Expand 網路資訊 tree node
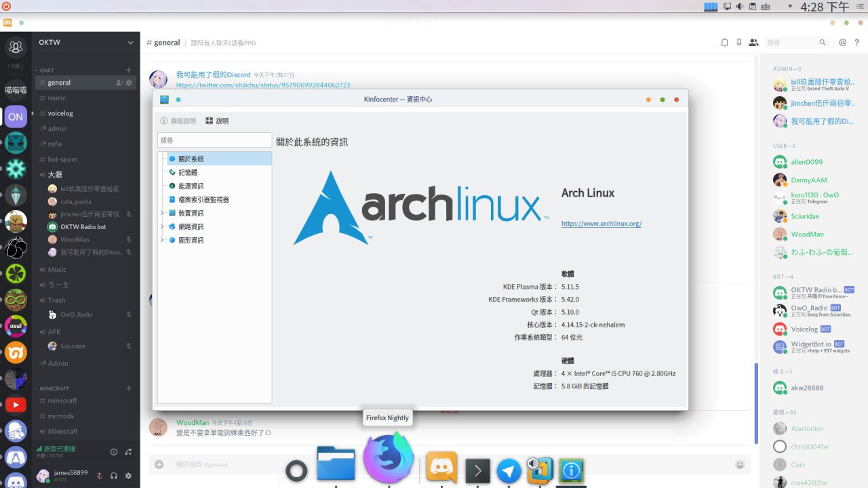 pyautogui.click(x=162, y=226)
